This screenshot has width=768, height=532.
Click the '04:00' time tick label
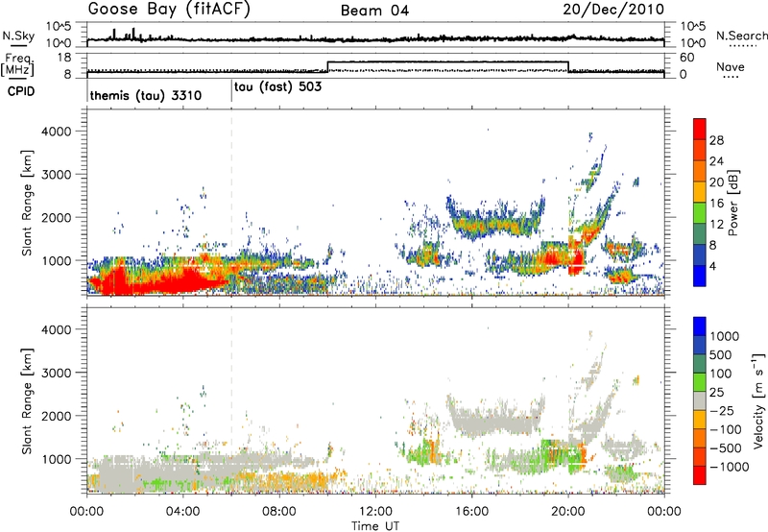183,512
